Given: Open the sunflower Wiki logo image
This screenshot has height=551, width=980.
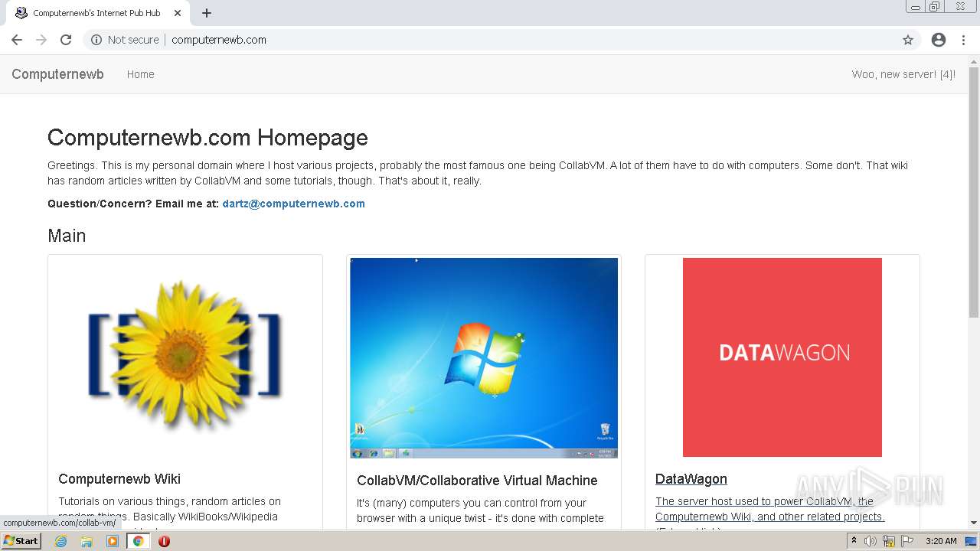Looking at the screenshot, I should point(185,356).
